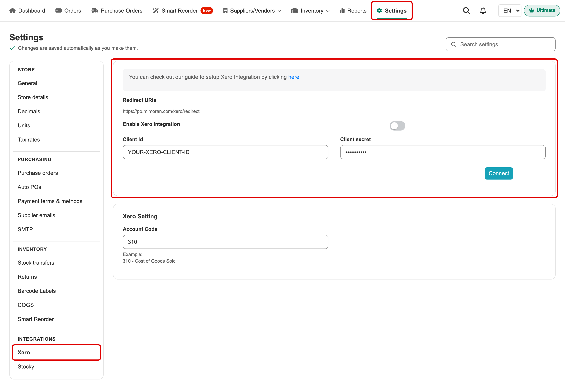The width and height of the screenshot is (565, 392).
Task: Click the Settings gear icon
Action: point(379,11)
